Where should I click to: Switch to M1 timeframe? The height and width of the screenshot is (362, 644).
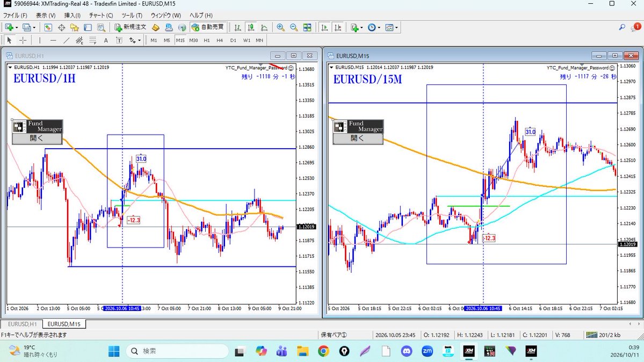click(x=154, y=40)
